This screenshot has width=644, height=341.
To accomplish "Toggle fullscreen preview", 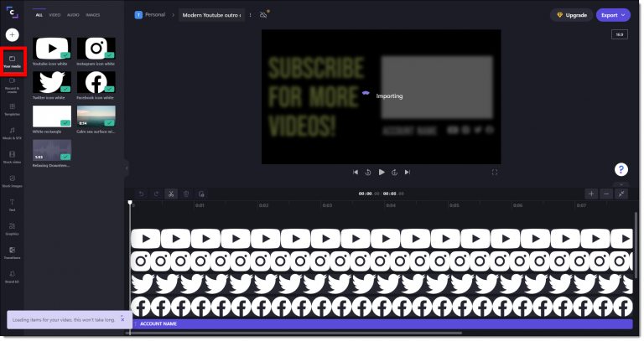I will click(x=495, y=173).
